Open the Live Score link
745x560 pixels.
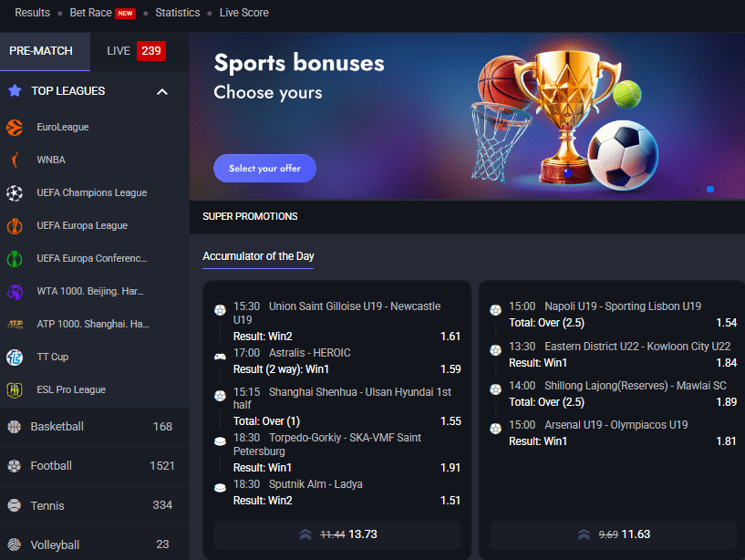[243, 13]
